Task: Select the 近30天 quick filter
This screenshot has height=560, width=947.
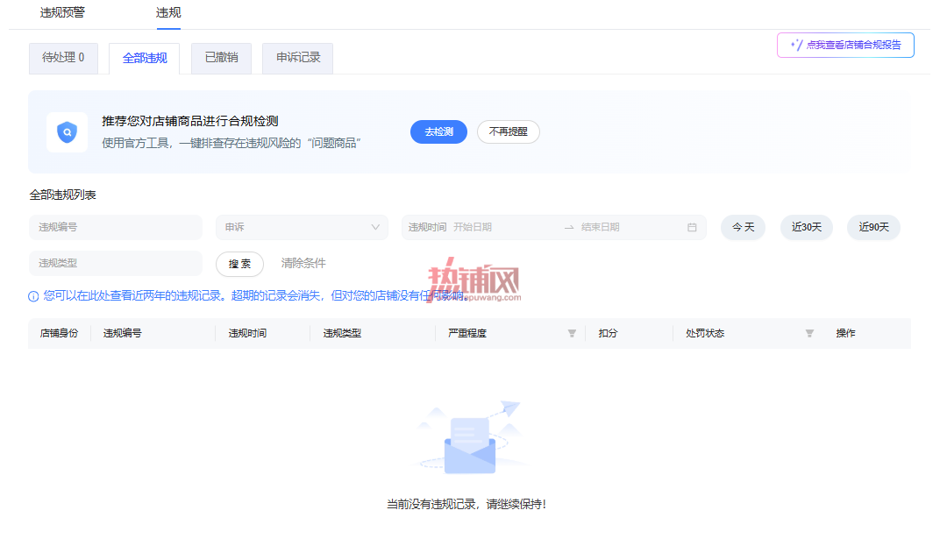Action: 807,228
